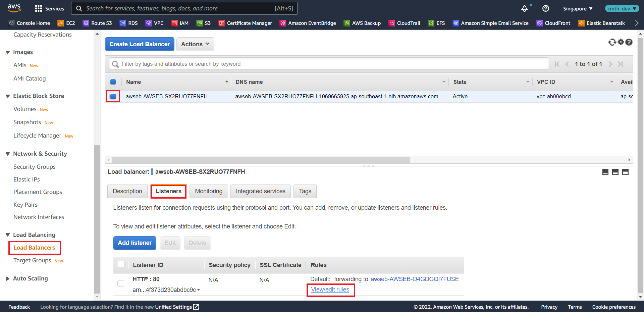Open the Actions dropdown
Image resolution: width=644 pixels, height=312 pixels.
[195, 44]
